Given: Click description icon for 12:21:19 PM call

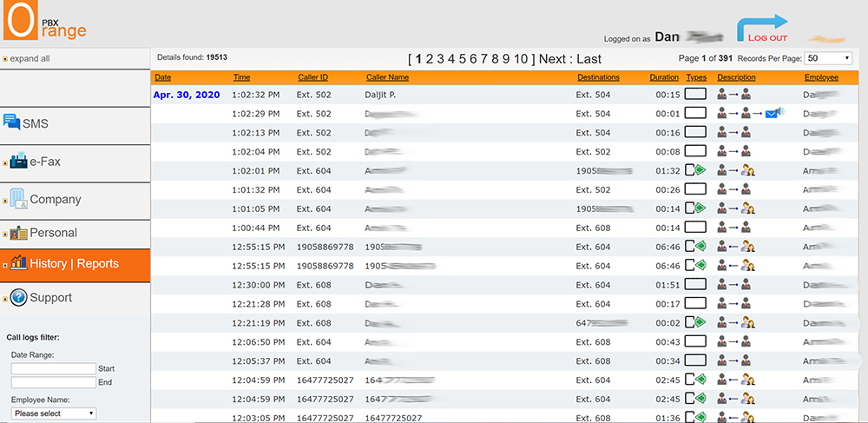Looking at the screenshot, I should [736, 322].
